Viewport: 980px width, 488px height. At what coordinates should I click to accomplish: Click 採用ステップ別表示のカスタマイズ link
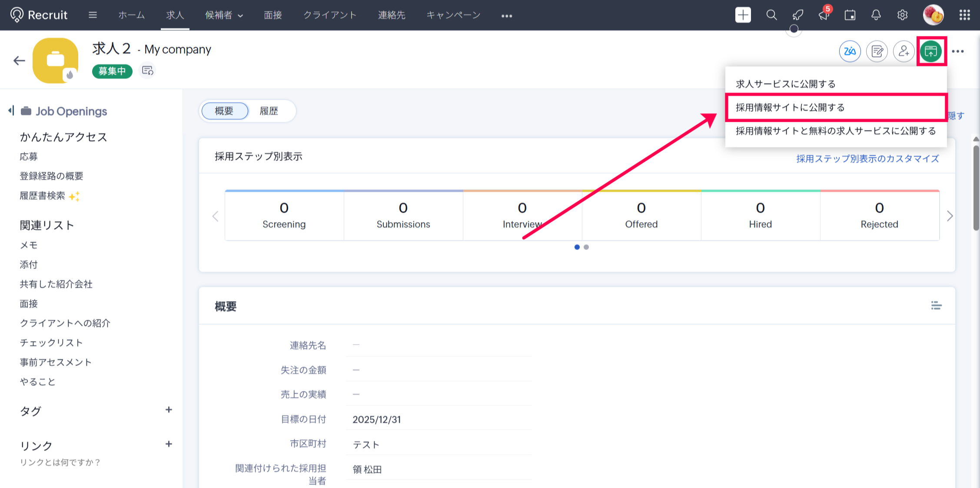tap(867, 159)
